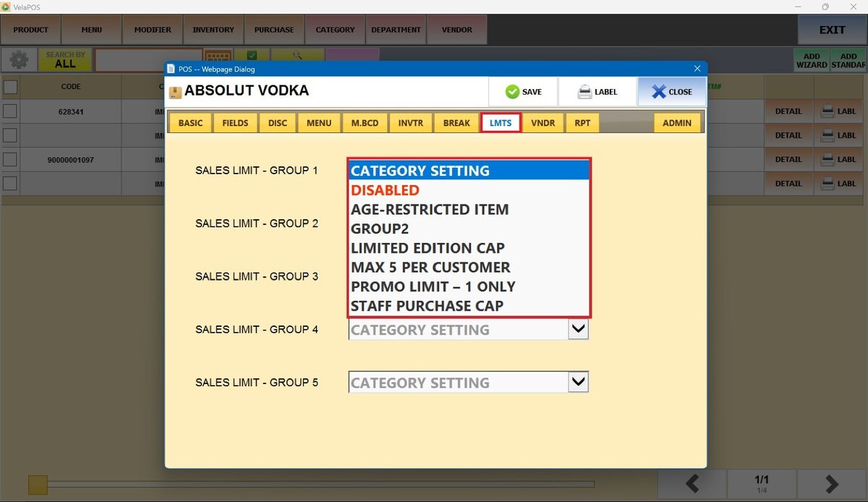
Task: Switch to the BREAK tab
Action: 456,123
